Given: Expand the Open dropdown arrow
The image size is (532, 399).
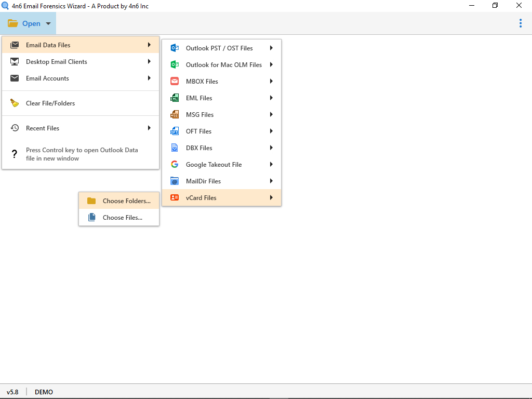Looking at the screenshot, I should pyautogui.click(x=48, y=23).
